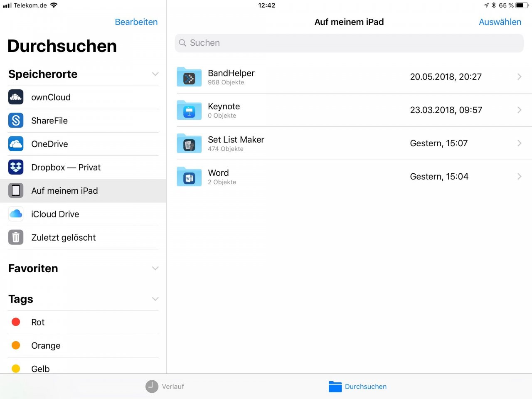Select the orange tag dot
The width and height of the screenshot is (532, 399).
[x=16, y=345]
